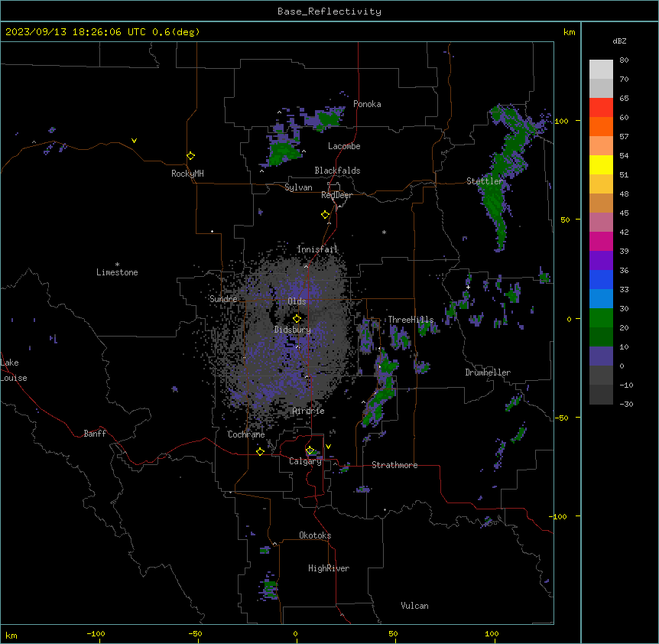Pick the indigo 10-0 dBZ legend swatch
This screenshot has width=659, height=644.
601,356
